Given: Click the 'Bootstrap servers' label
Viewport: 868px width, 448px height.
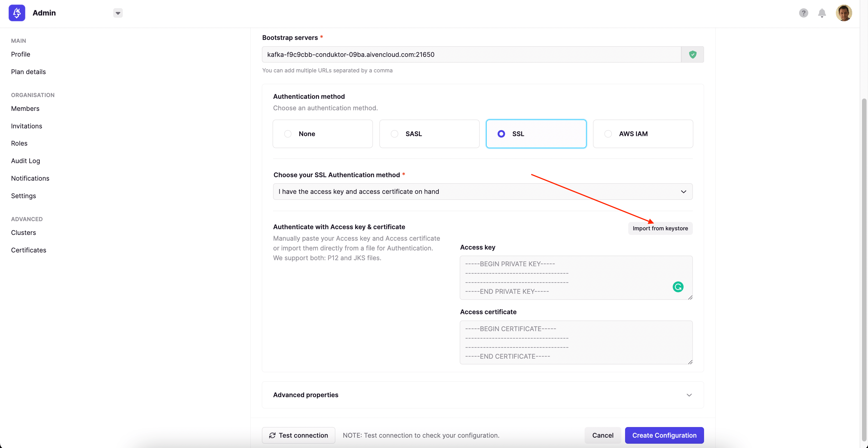Looking at the screenshot, I should pos(290,37).
